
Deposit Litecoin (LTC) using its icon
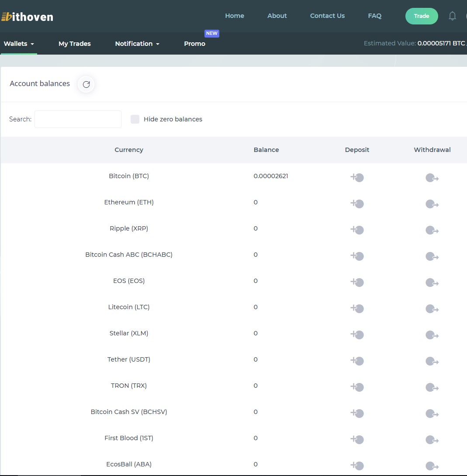(357, 308)
